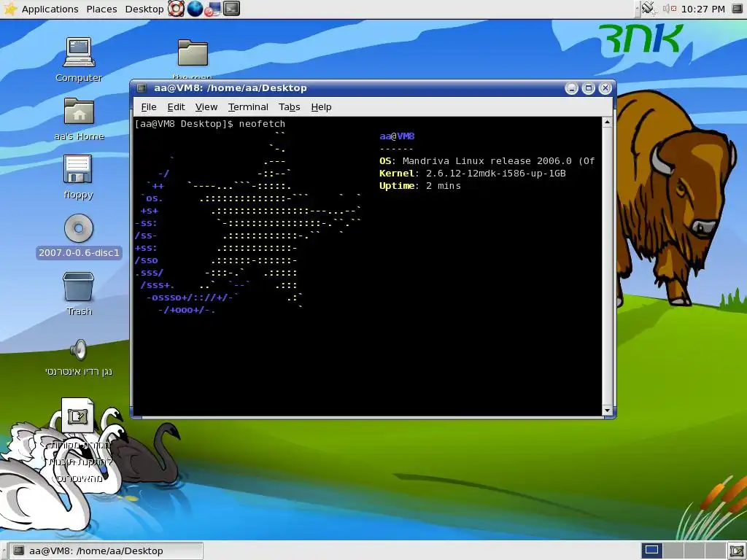Open the Desktop menu in panel
This screenshot has width=747, height=560.
click(x=144, y=9)
